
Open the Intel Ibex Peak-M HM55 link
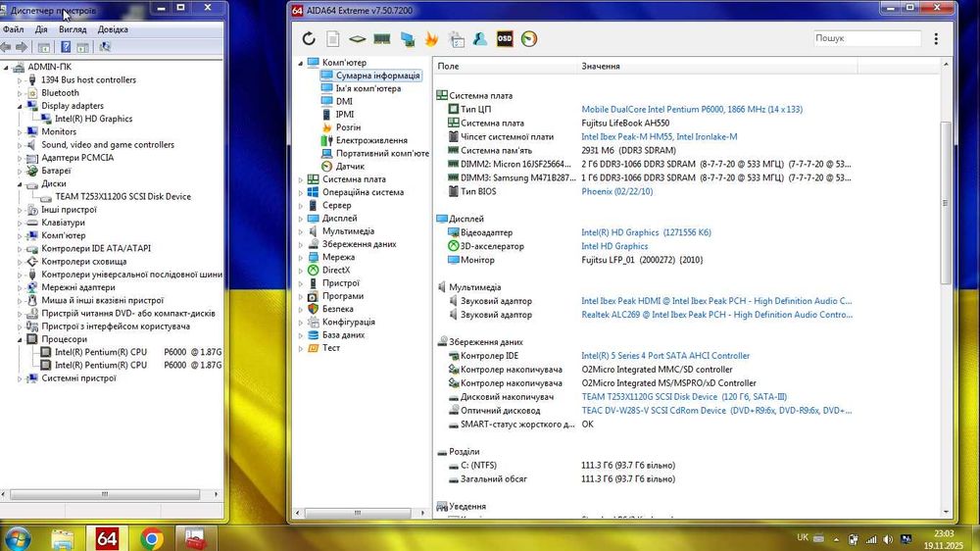click(x=659, y=137)
